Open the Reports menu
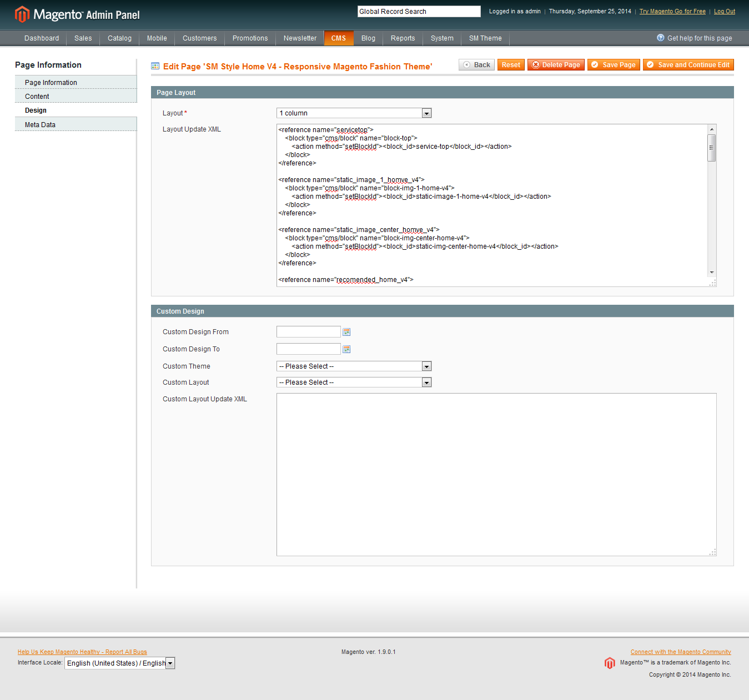Viewport: 749px width, 700px height. (x=403, y=38)
